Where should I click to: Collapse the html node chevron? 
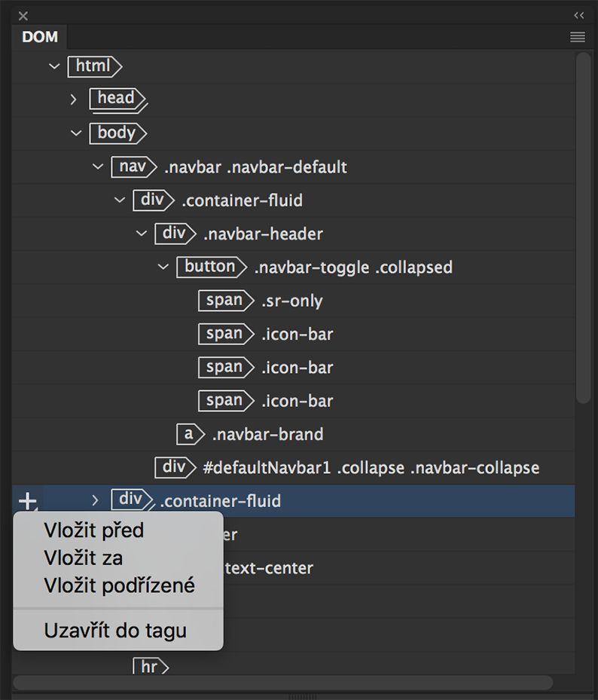53,66
